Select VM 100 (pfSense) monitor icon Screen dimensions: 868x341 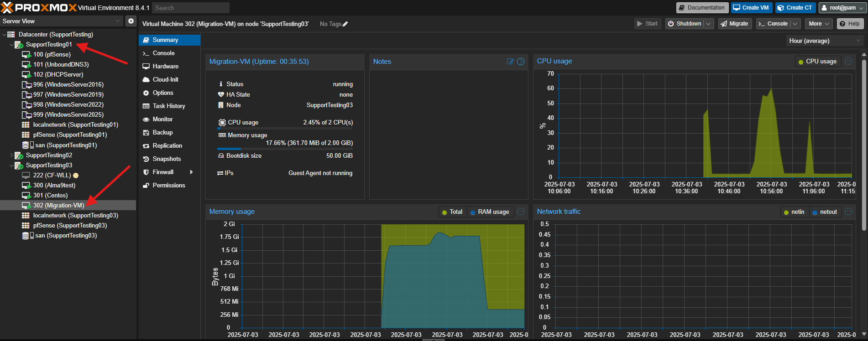[x=26, y=55]
